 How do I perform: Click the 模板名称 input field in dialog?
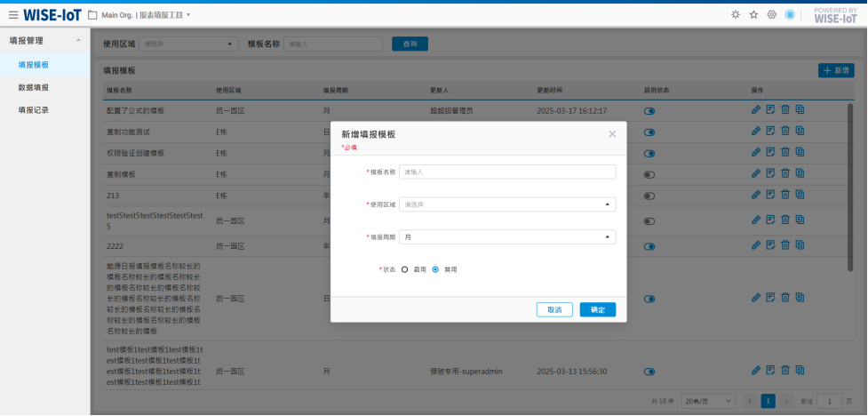point(507,172)
